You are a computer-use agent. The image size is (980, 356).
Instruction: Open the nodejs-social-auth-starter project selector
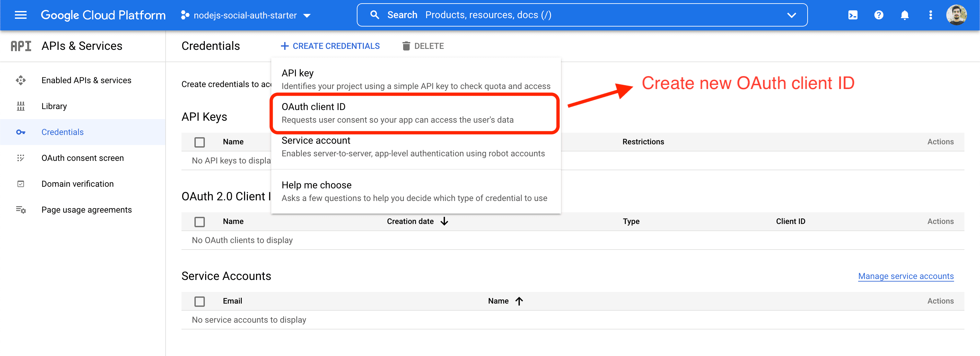tap(246, 15)
